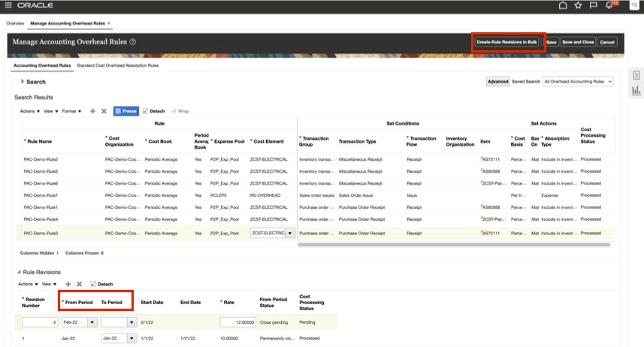Select Standard Cost Overhead Absorption Rules tab
This screenshot has height=347, width=644.
tap(117, 65)
